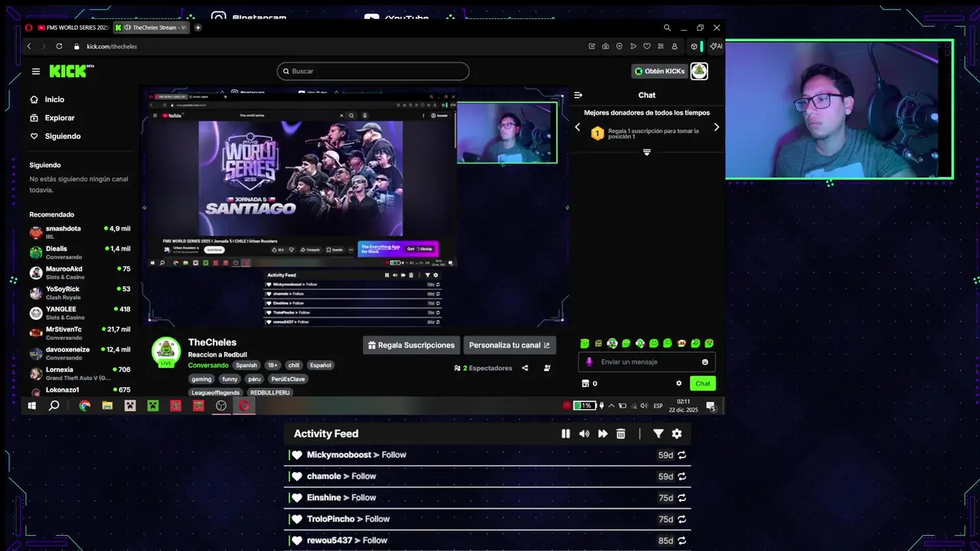Click the KICK logo
Viewport: 980px width, 551px height.
(x=70, y=71)
